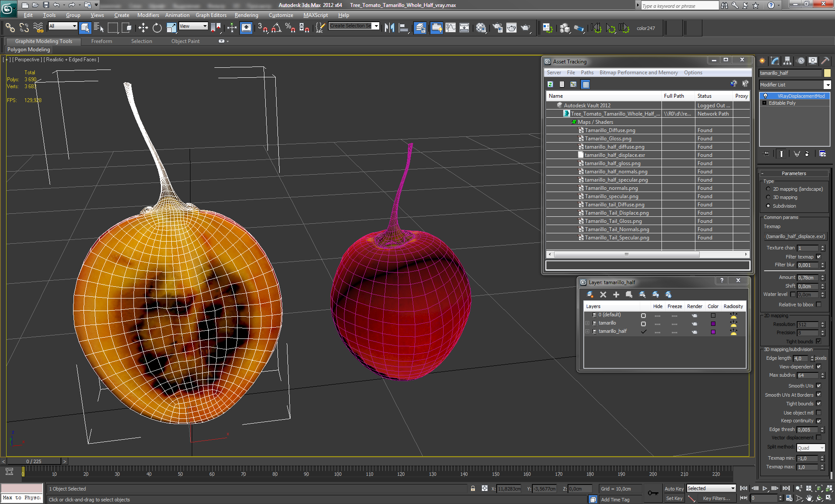This screenshot has width=835, height=504.
Task: Toggle Angle Snap icon
Action: 276,28
